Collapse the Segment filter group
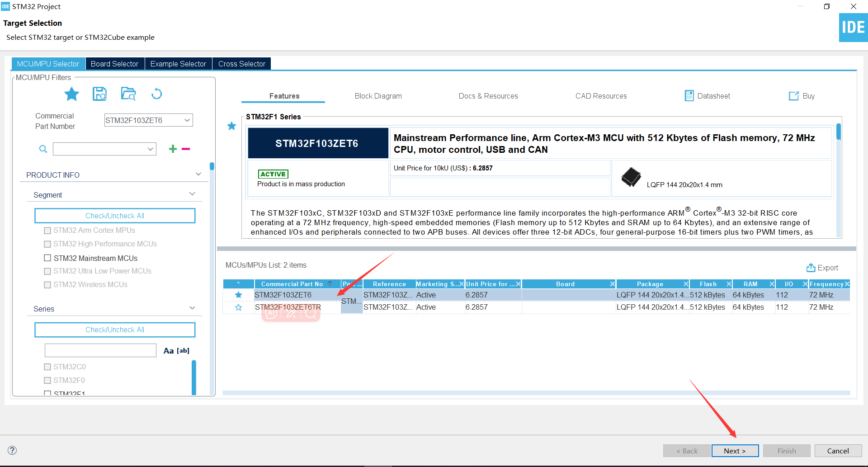868x467 pixels. pyautogui.click(x=192, y=194)
